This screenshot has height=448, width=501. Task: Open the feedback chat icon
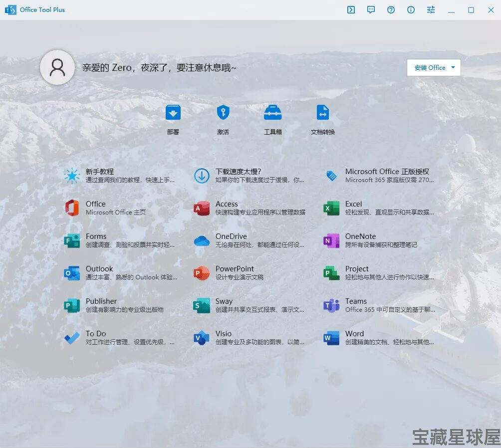[371, 10]
